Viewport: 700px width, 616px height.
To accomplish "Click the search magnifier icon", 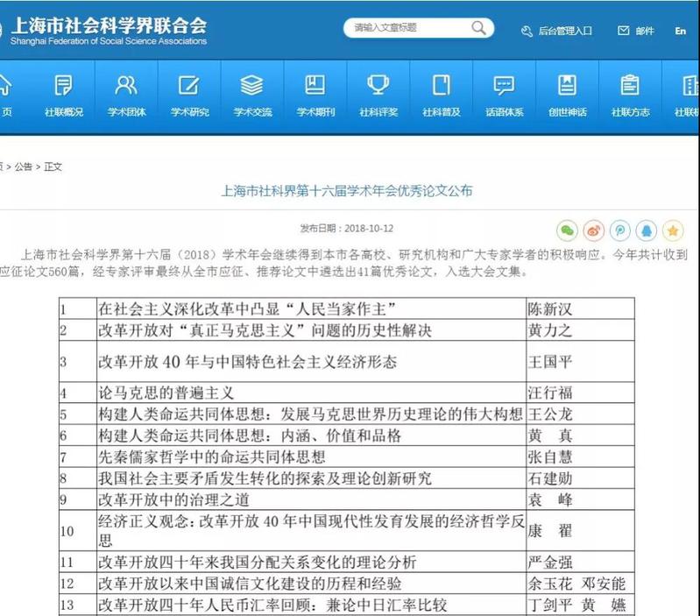I will (478, 28).
